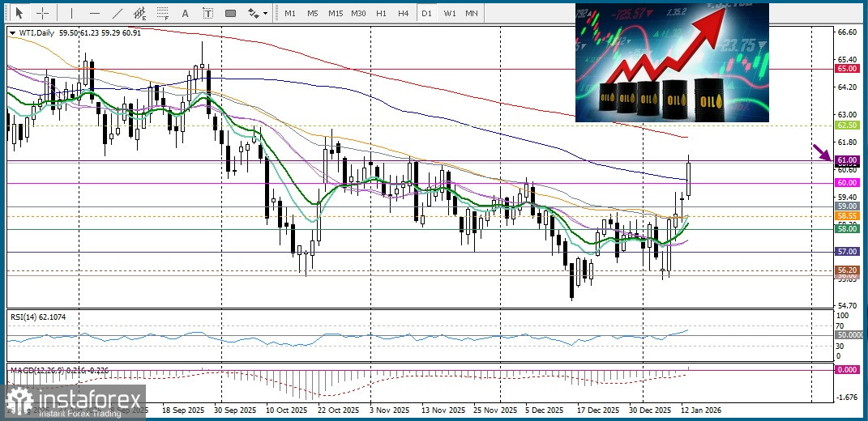The height and width of the screenshot is (421, 868).
Task: Select the equidistant channel tool
Action: [x=140, y=13]
